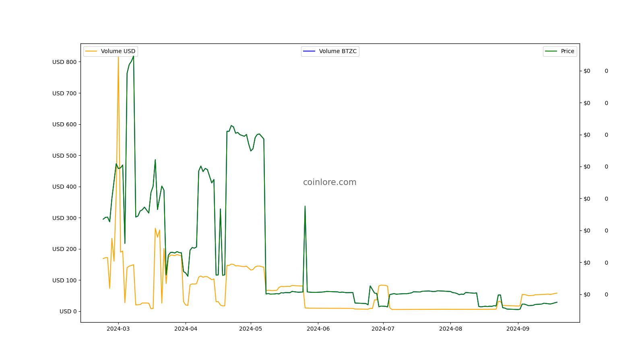Image resolution: width=644 pixels, height=362 pixels.
Task: Click the USD 300 axis label
Action: (64, 218)
